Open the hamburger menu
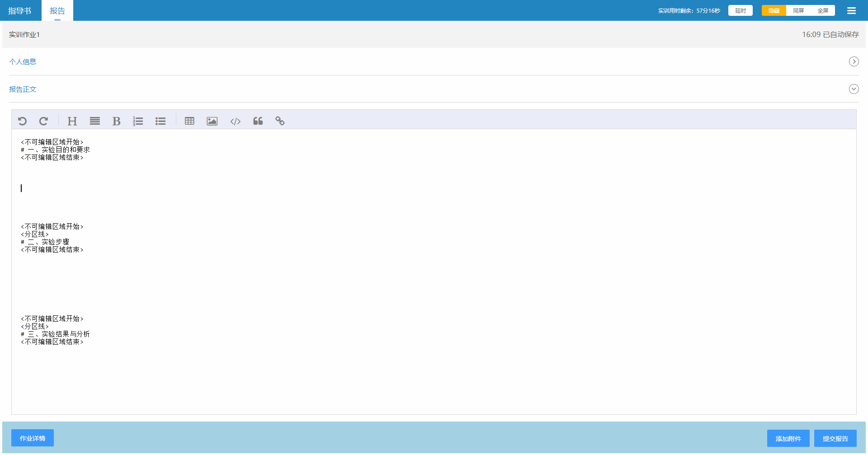The width and height of the screenshot is (868, 455). (851, 11)
